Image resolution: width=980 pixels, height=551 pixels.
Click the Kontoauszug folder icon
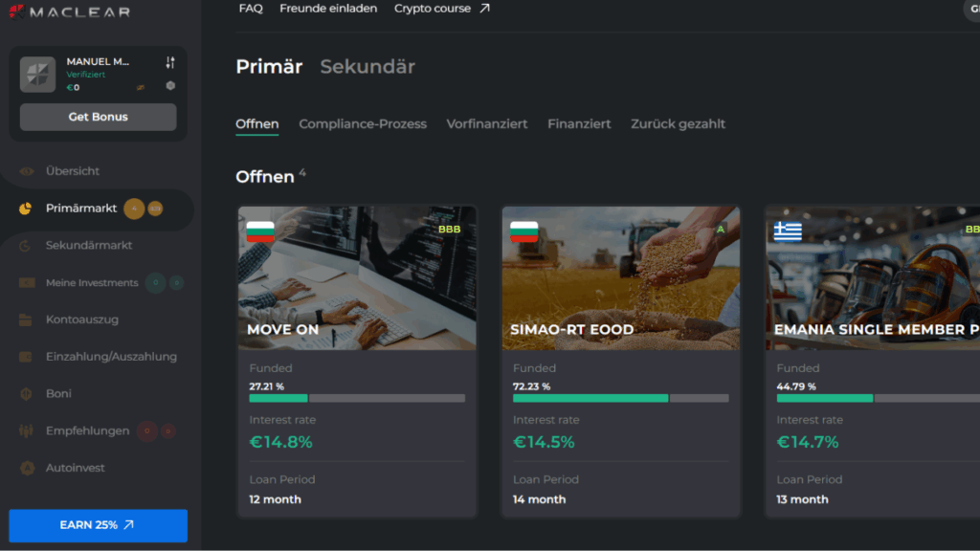point(27,320)
